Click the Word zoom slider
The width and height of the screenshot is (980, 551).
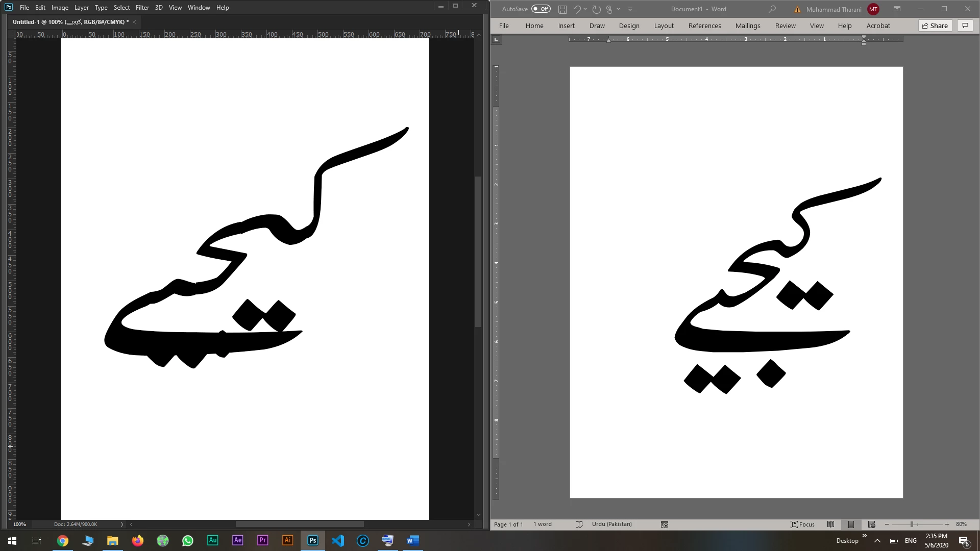912,524
